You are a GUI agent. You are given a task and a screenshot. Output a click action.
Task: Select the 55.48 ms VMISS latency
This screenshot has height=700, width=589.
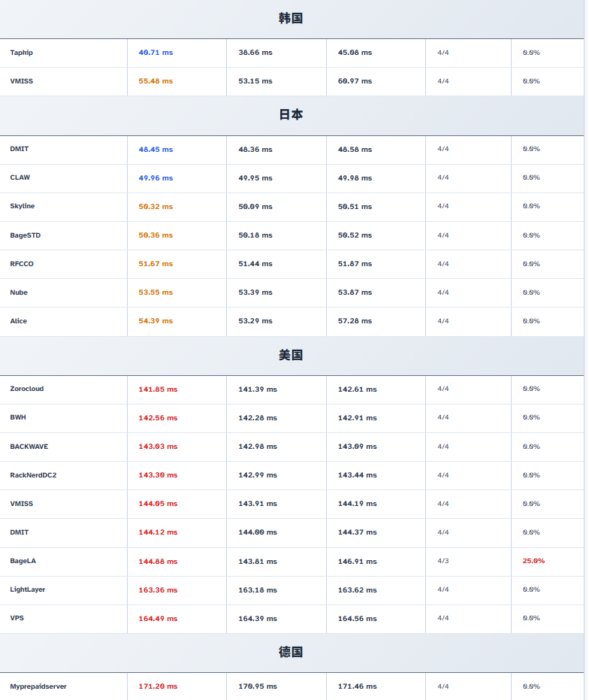coord(156,81)
